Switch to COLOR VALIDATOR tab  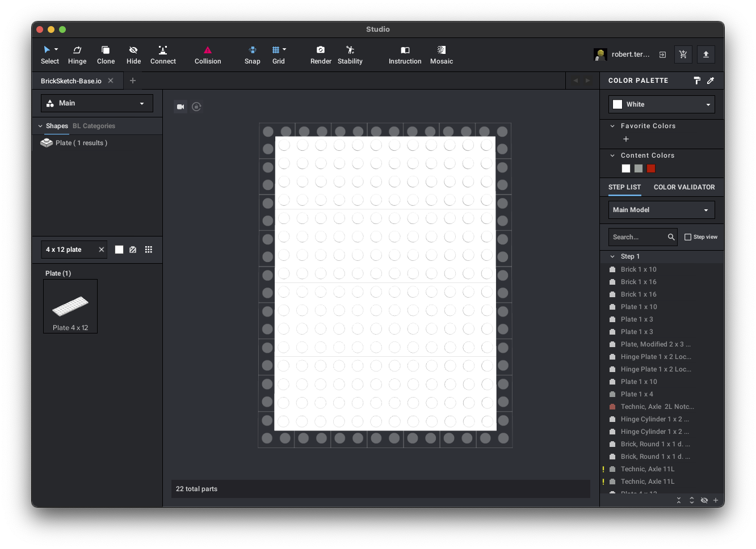coord(684,187)
